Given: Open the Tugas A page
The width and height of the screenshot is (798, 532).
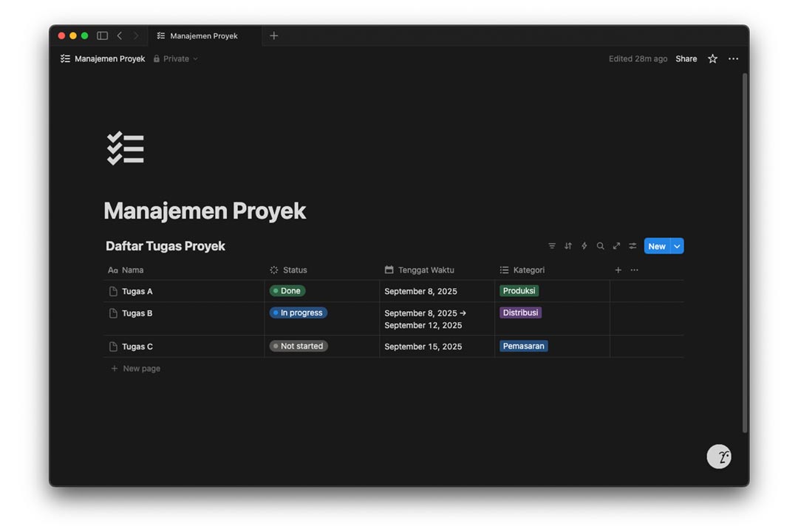Looking at the screenshot, I should [x=137, y=291].
